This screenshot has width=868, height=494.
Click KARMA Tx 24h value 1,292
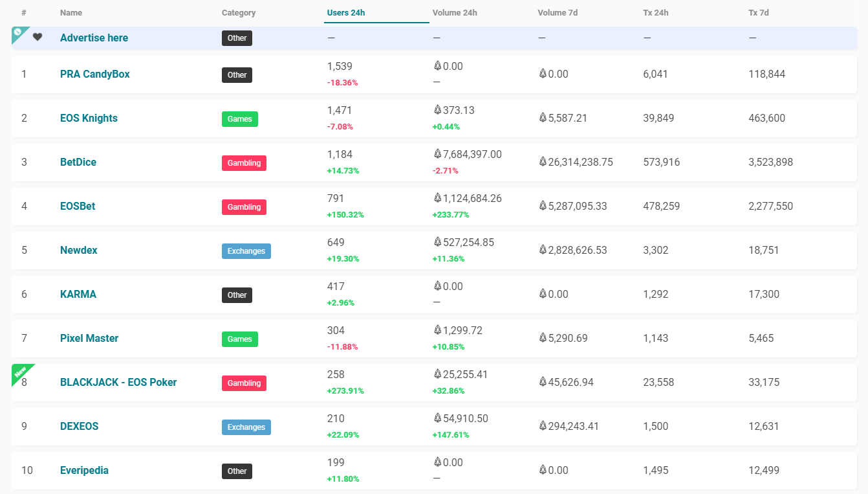coord(656,294)
